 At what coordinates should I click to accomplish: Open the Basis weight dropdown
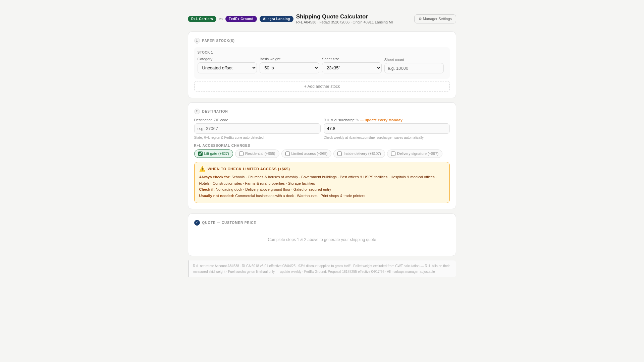click(289, 68)
